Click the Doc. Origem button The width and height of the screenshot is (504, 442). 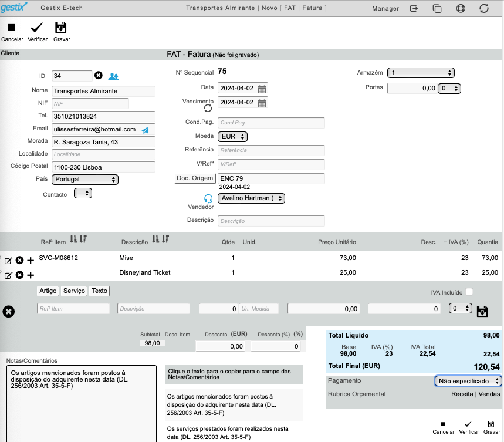(195, 178)
